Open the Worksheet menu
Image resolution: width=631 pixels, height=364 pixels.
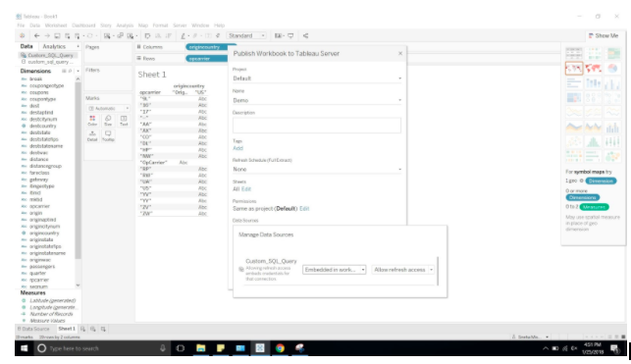point(56,26)
